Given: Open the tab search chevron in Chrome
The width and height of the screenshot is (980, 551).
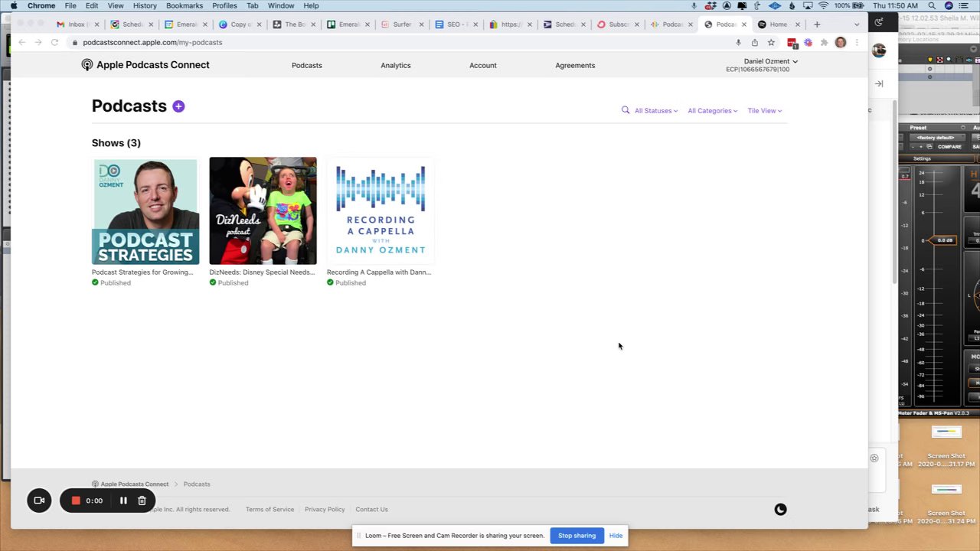Looking at the screenshot, I should click(x=857, y=24).
